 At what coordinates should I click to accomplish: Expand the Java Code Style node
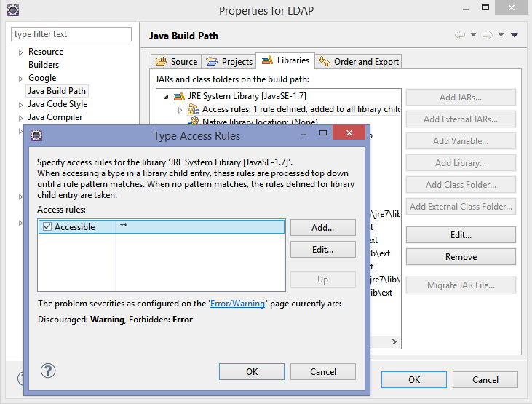tap(20, 105)
